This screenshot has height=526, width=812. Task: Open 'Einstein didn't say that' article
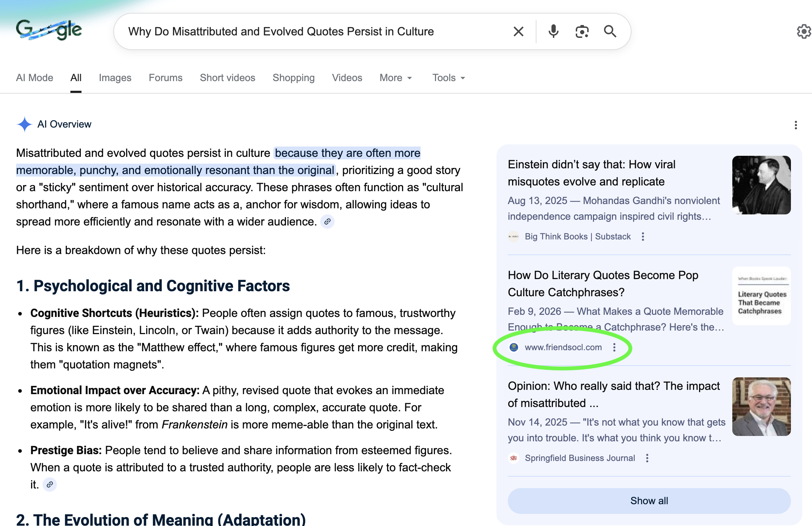[592, 173]
